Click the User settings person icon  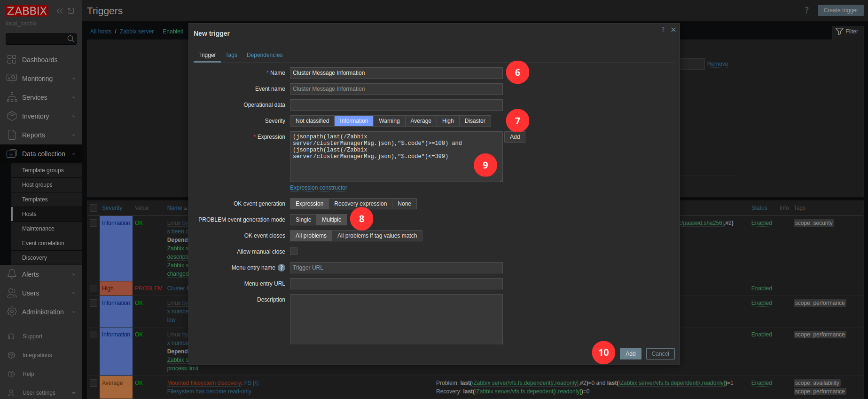click(11, 393)
